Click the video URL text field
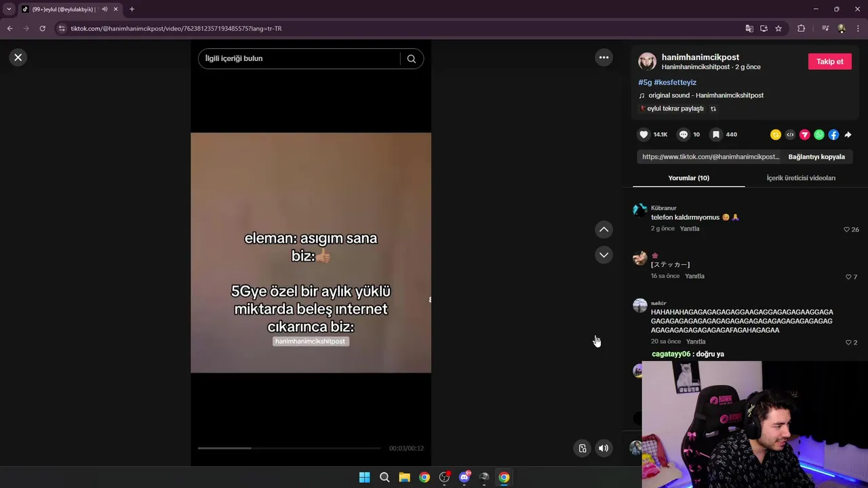Screen dimensions: 868x488 (710, 157)
